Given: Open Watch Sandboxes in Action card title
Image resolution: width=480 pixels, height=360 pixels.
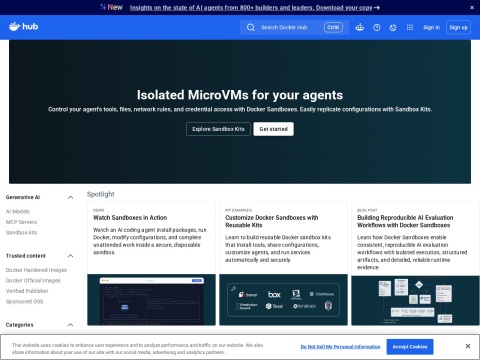Looking at the screenshot, I should coord(130,218).
